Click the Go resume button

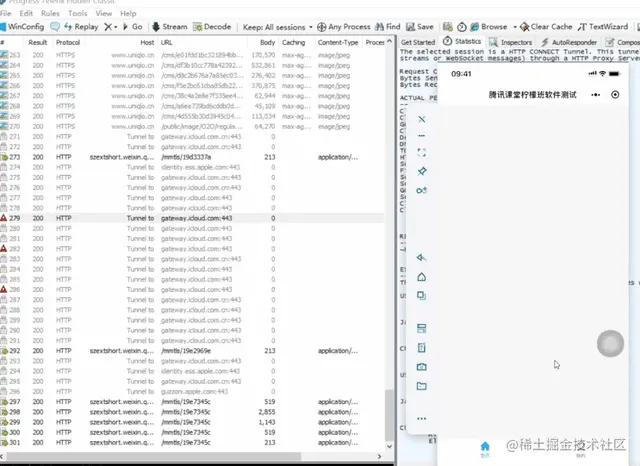133,27
